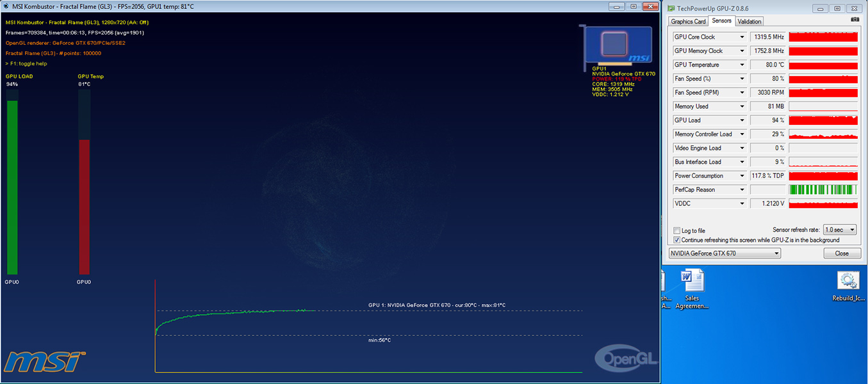Click the GPU Core Clock history graph
868x384 pixels.
823,37
